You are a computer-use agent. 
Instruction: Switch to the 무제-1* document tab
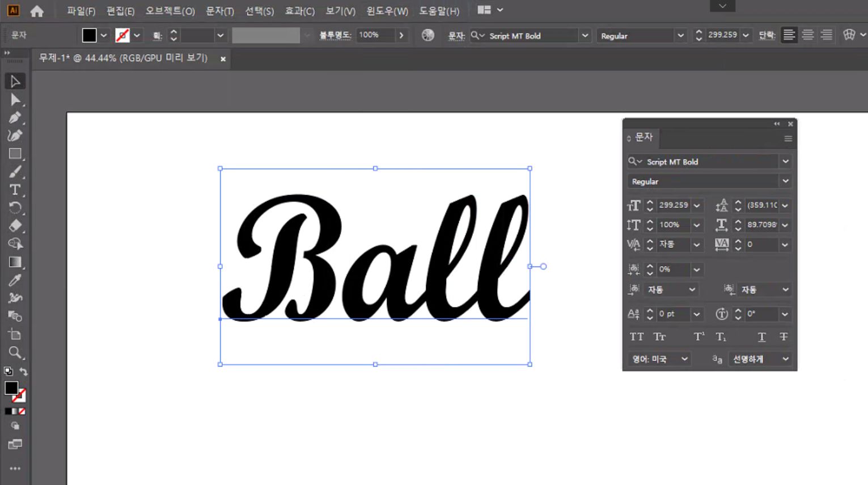(123, 58)
